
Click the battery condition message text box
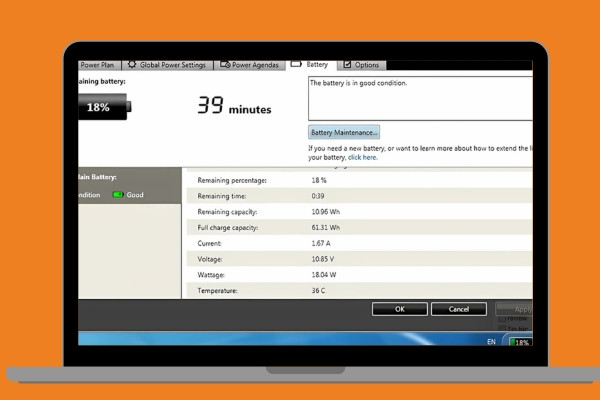420,99
